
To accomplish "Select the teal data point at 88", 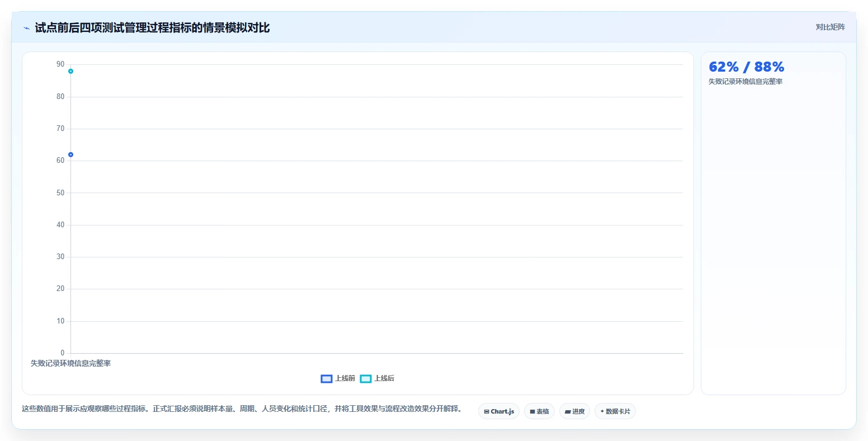I will (70, 71).
